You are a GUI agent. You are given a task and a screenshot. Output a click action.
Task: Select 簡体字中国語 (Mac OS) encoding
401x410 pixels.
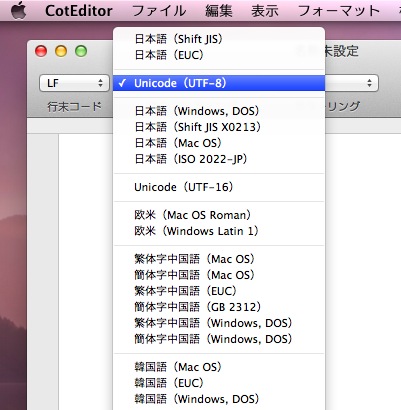click(219, 275)
